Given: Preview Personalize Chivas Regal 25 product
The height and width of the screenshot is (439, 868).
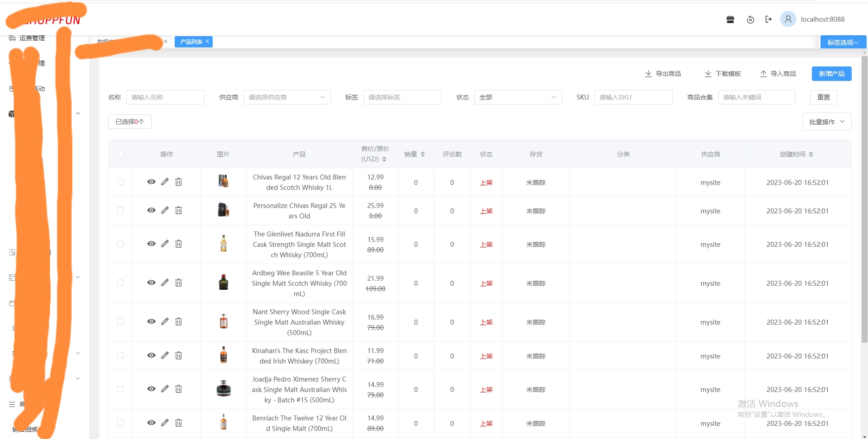Looking at the screenshot, I should tap(151, 210).
